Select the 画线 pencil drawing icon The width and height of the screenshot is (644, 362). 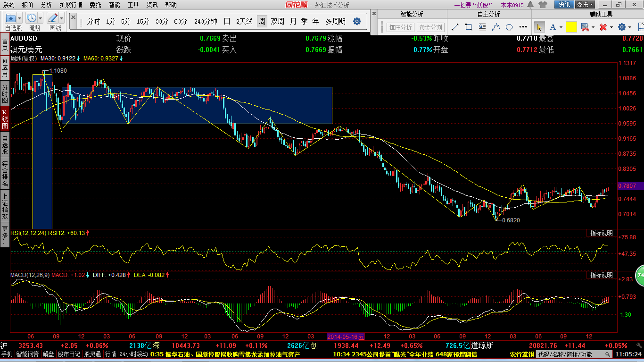pos(52,18)
